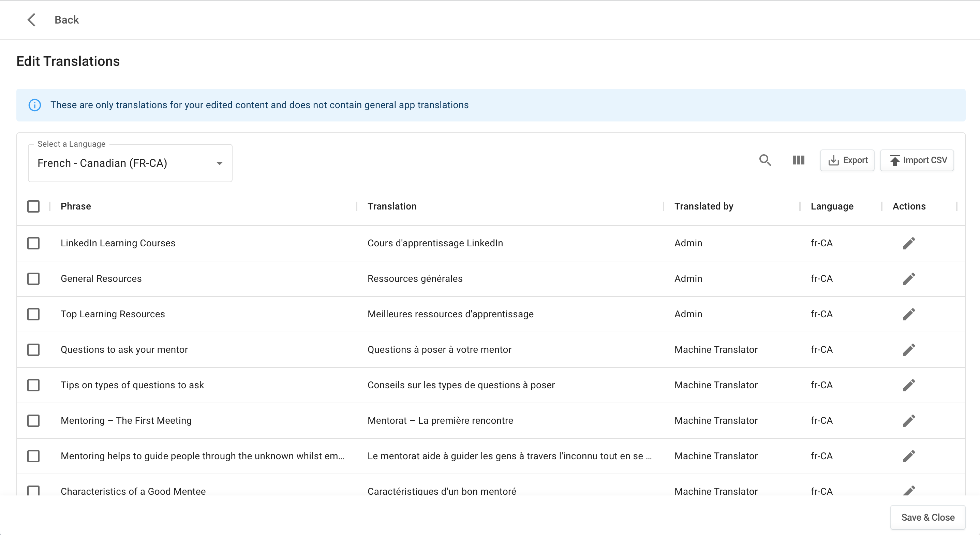This screenshot has width=980, height=535.
Task: Click the info icon in blue banner
Action: [x=35, y=105]
